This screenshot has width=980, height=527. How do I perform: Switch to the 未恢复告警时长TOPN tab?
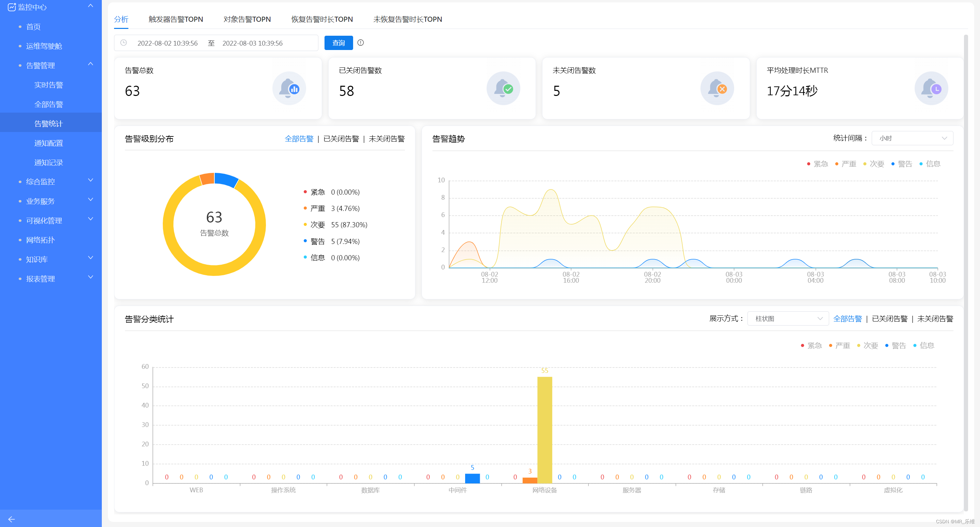408,19
